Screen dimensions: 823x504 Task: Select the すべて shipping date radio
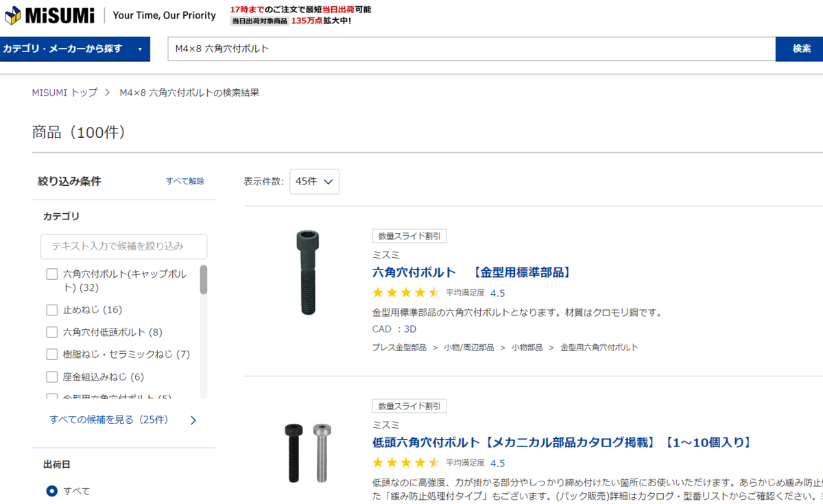point(51,491)
